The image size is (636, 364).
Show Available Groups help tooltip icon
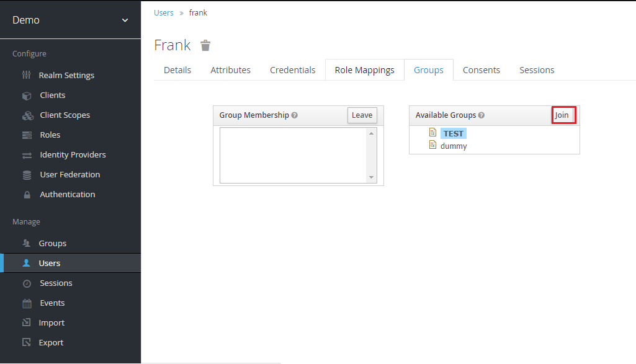(481, 115)
